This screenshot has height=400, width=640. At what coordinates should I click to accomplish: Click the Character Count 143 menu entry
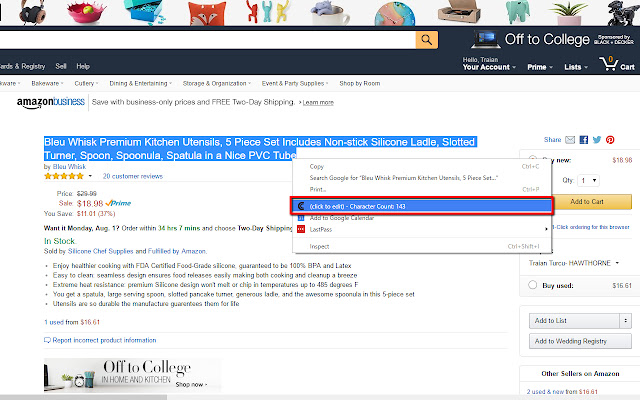422,206
